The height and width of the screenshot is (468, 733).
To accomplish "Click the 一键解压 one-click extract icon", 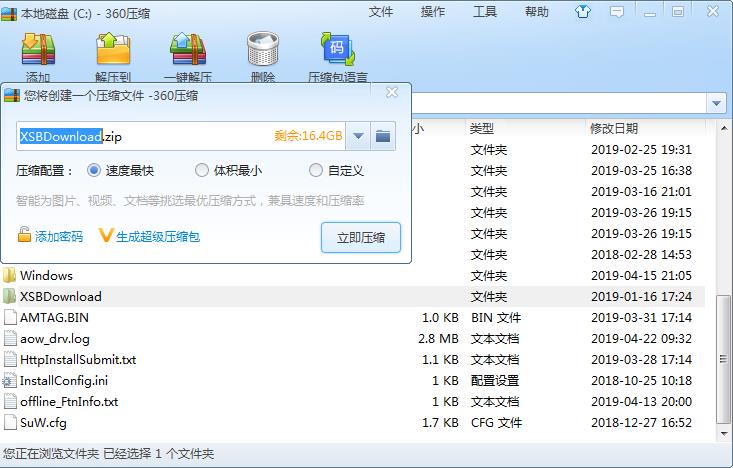I will click(188, 49).
